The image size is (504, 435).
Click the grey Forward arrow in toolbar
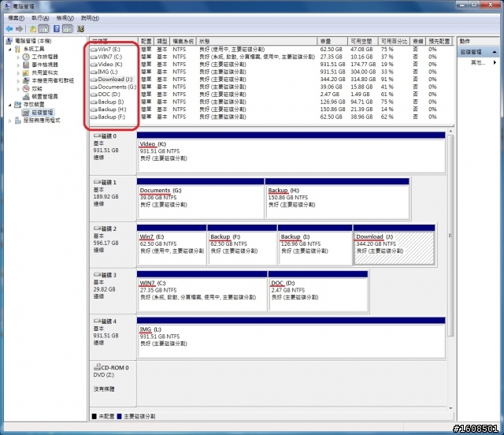click(19, 29)
